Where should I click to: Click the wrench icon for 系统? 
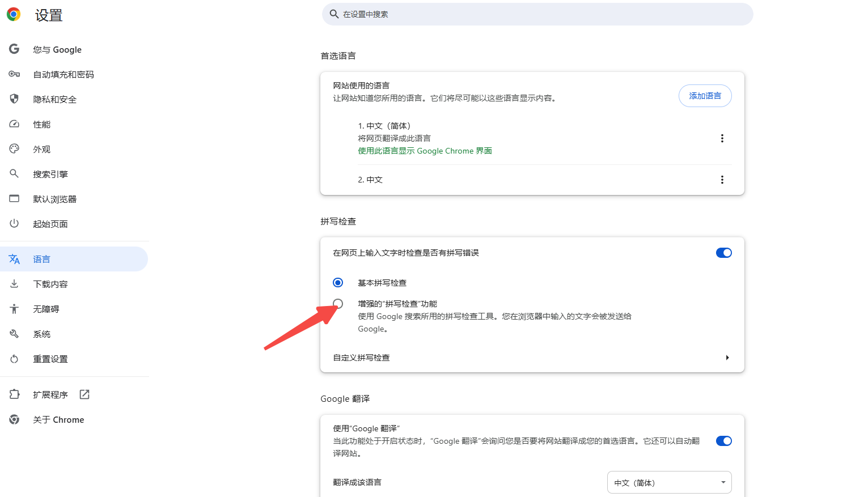pyautogui.click(x=14, y=334)
